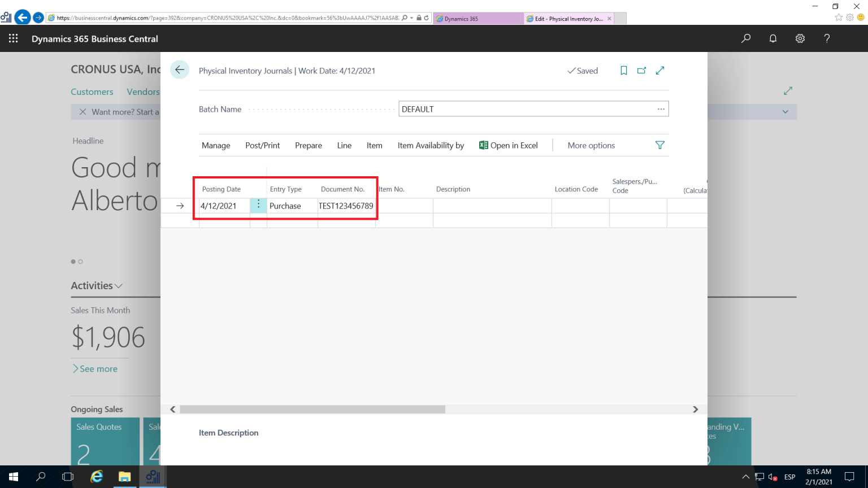Screen dimensions: 868x488
Task: Open the Help question mark icon
Action: tap(827, 38)
